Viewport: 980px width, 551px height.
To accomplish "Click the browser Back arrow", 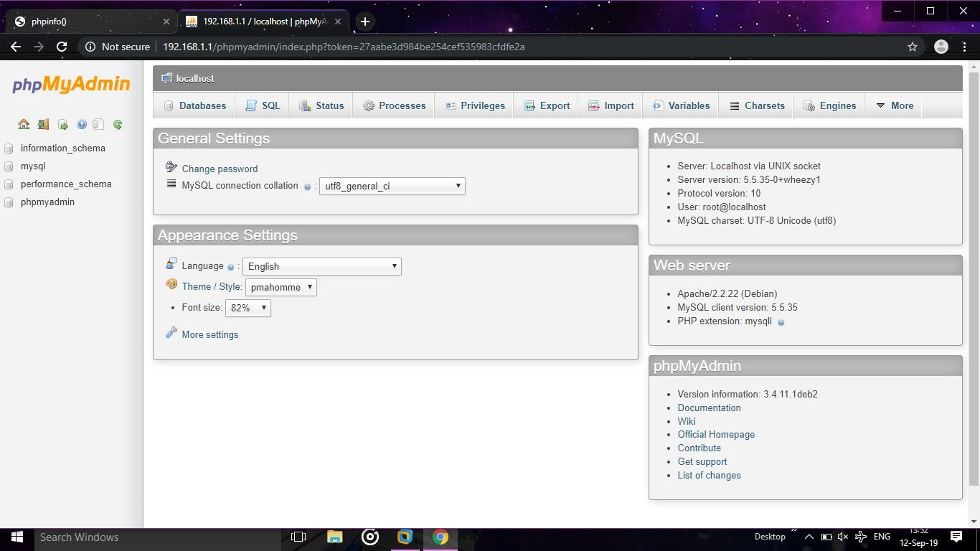I will 16,47.
